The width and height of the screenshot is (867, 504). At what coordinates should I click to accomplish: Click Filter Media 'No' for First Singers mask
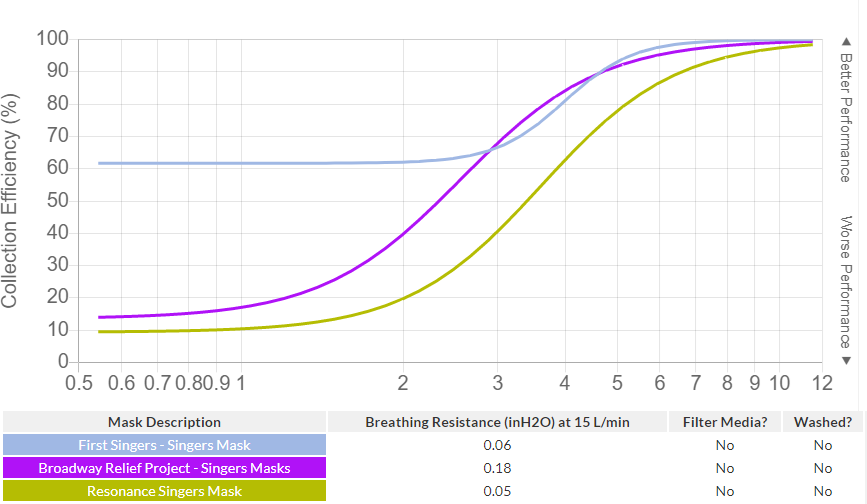pyautogui.click(x=725, y=445)
